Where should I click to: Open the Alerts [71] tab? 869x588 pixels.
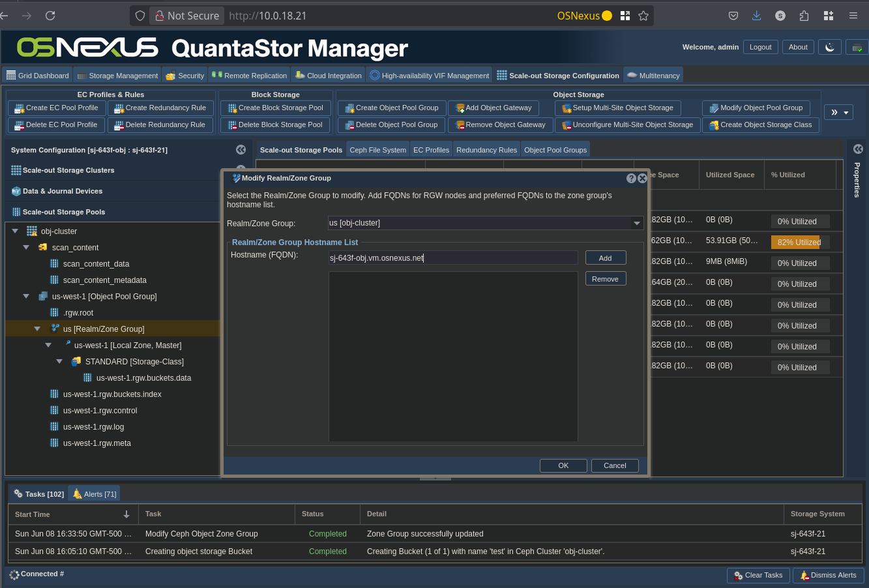click(95, 494)
